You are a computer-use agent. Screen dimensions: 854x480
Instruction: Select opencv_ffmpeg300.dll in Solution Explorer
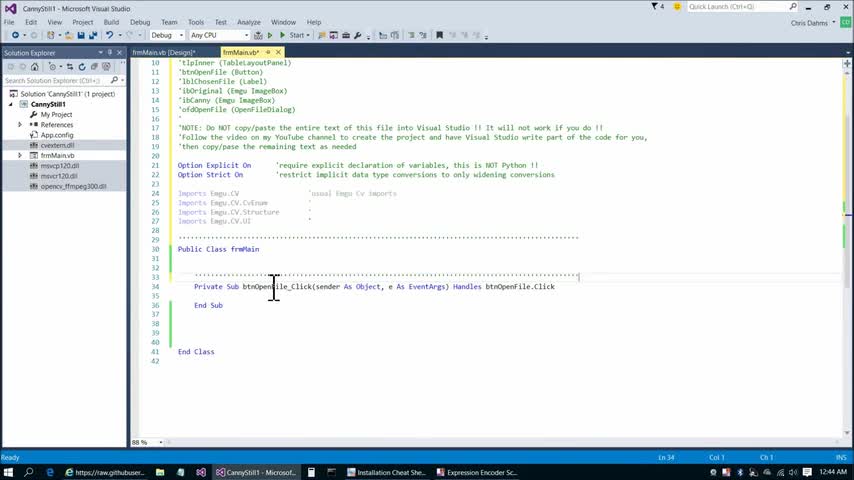tap(73, 186)
